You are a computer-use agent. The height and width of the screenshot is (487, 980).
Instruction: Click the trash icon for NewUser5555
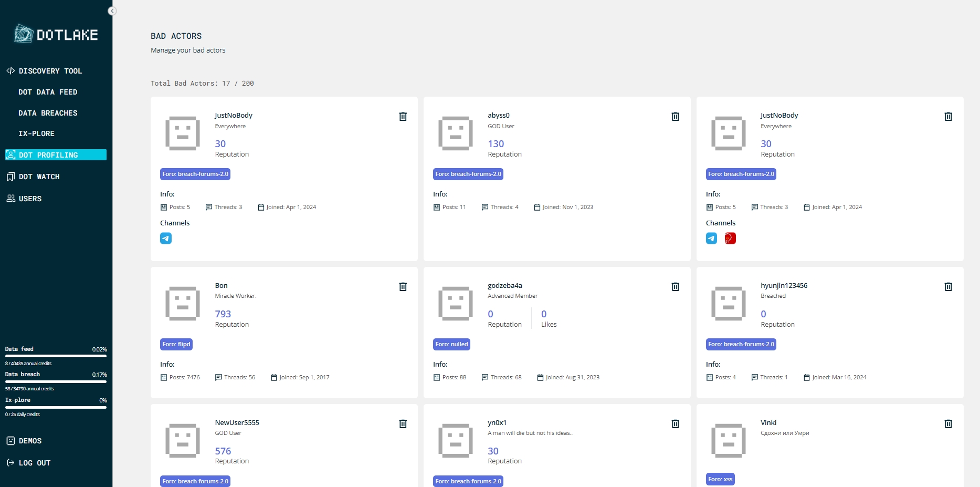pos(403,424)
